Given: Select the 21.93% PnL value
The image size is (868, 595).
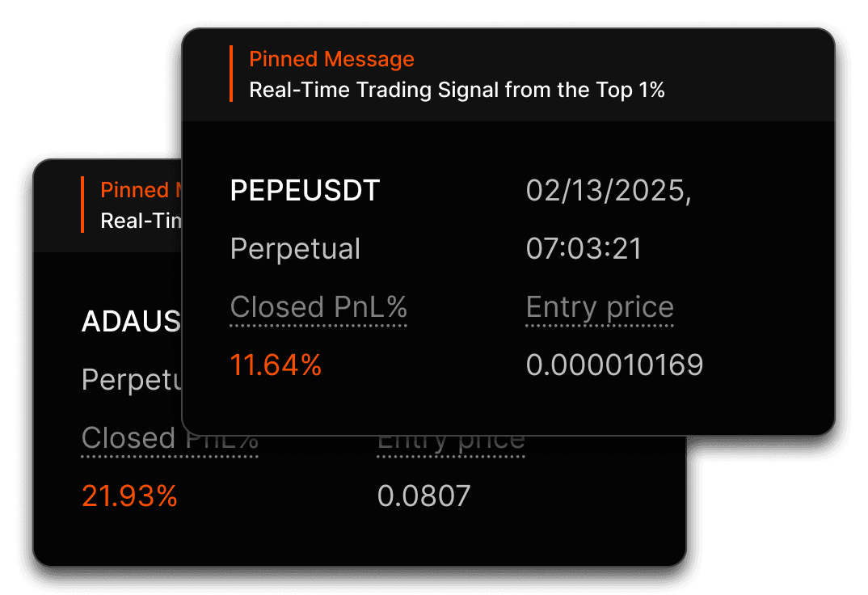Looking at the screenshot, I should point(129,496).
